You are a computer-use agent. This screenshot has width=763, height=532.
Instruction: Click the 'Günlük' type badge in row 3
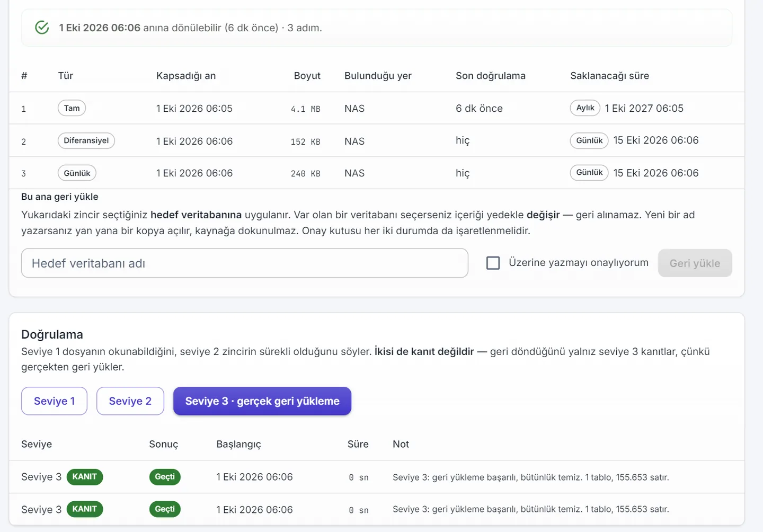(77, 173)
